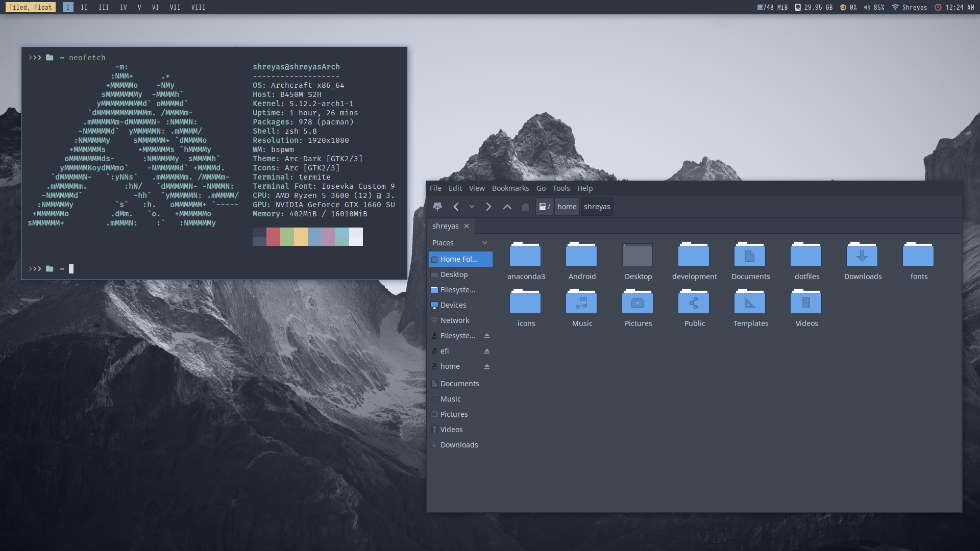Go forward with the right arrow

pos(488,207)
